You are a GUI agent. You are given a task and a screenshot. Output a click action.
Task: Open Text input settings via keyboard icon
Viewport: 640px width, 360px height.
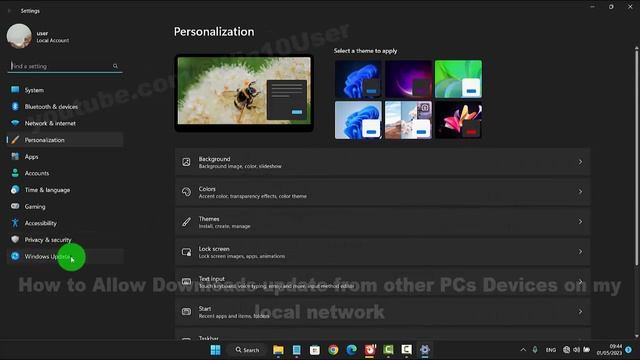(x=186, y=282)
